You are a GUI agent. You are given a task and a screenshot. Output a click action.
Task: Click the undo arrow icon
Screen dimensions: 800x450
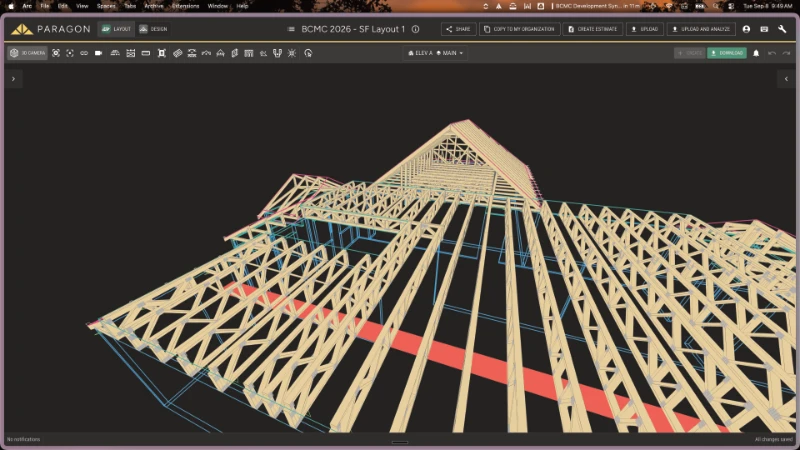tap(772, 53)
